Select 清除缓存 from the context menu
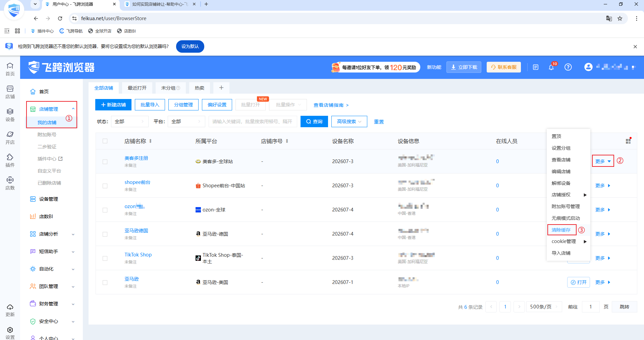 pos(561,230)
